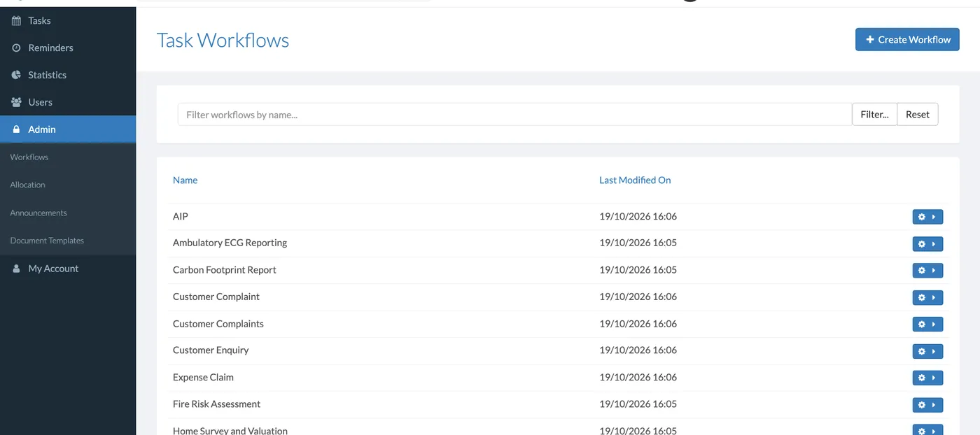Image resolution: width=980 pixels, height=435 pixels.
Task: Open the Workflows submenu item
Action: [29, 157]
